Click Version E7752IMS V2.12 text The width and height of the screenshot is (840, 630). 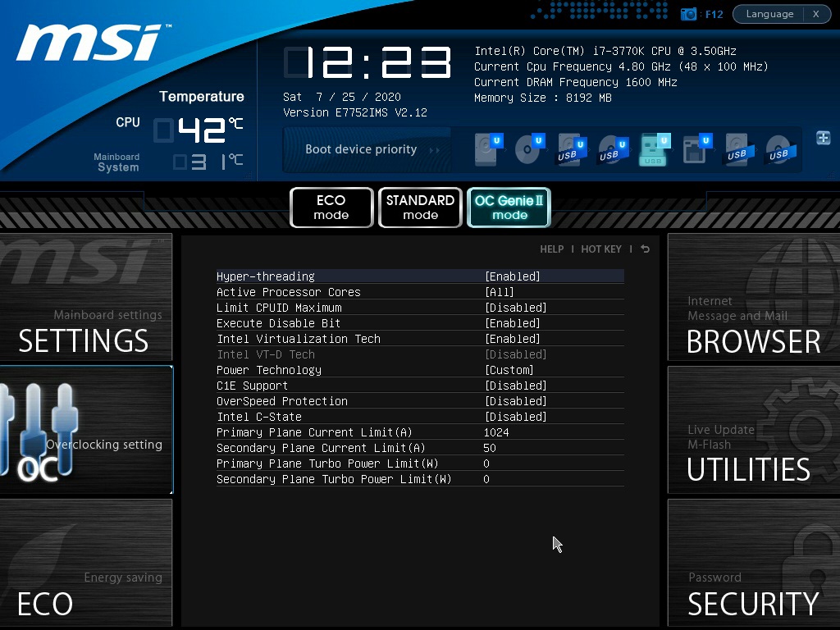[355, 112]
